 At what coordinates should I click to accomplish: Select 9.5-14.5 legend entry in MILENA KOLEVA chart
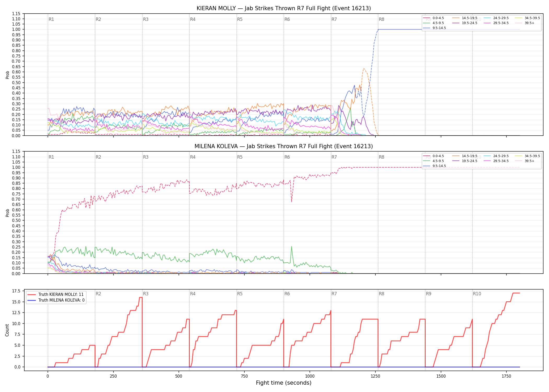tap(434, 166)
